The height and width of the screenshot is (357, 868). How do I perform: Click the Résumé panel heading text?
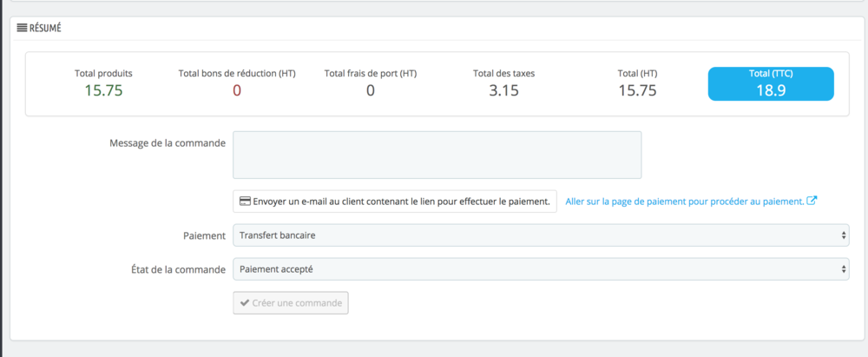coord(45,28)
